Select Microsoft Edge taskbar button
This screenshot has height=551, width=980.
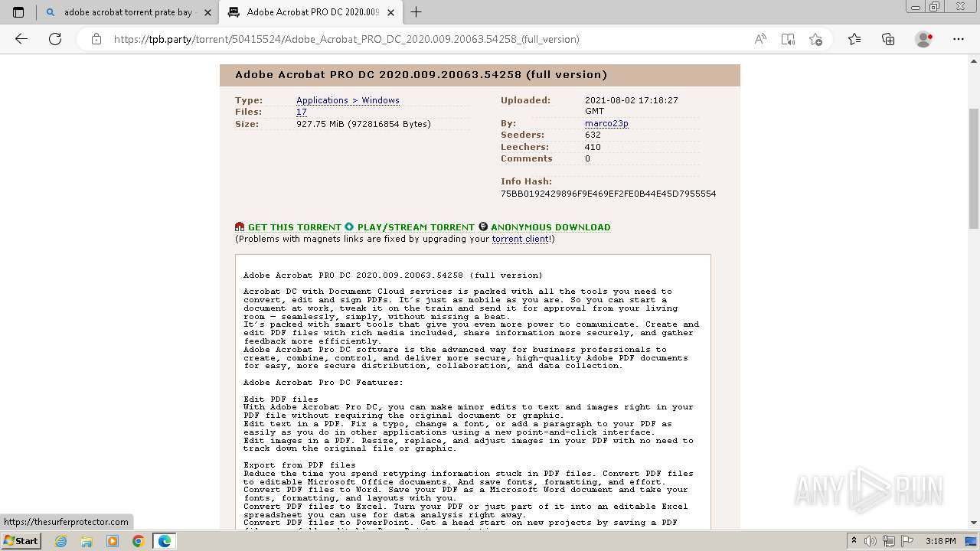point(165,541)
